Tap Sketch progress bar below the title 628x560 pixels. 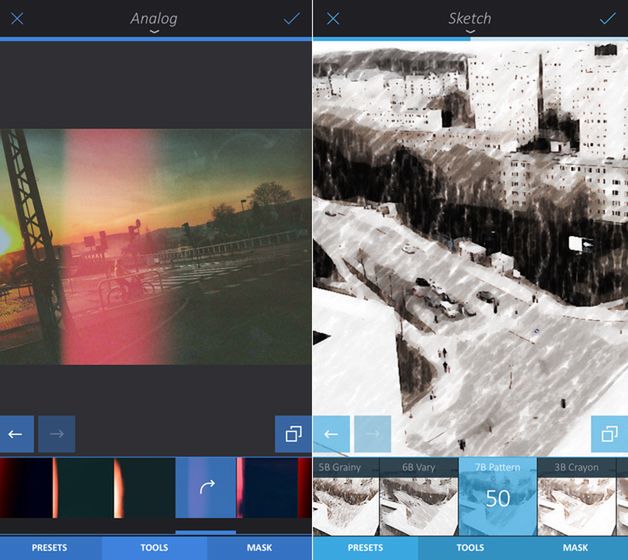(470, 39)
